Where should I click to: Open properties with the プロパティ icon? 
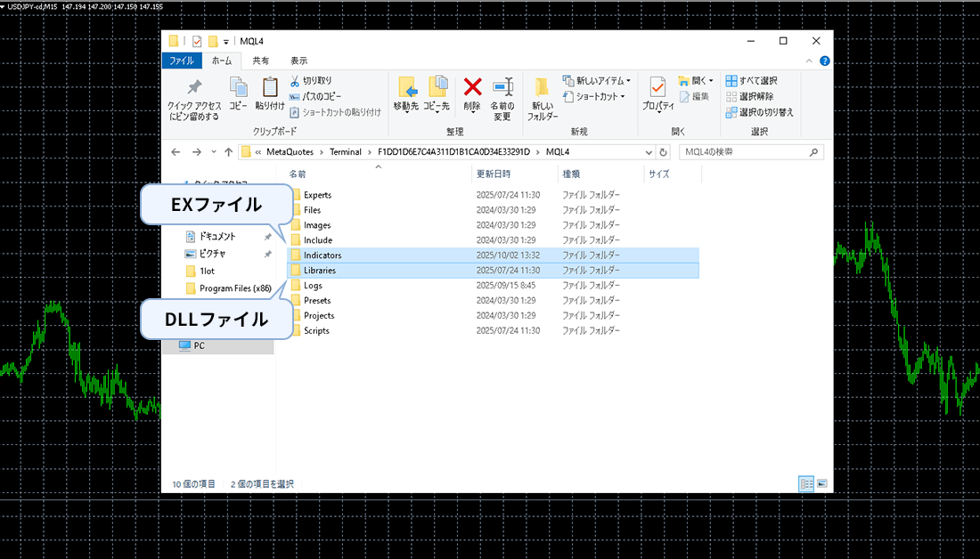click(659, 93)
